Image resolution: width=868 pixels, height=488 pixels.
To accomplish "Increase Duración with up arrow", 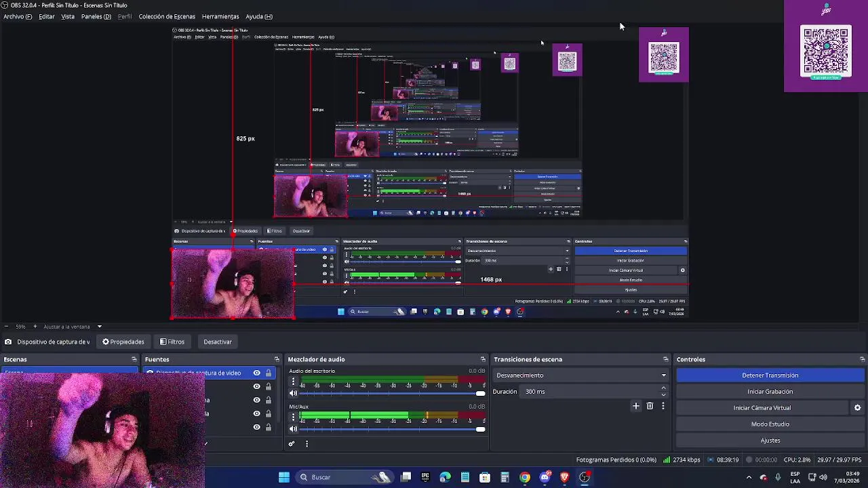I will (663, 388).
